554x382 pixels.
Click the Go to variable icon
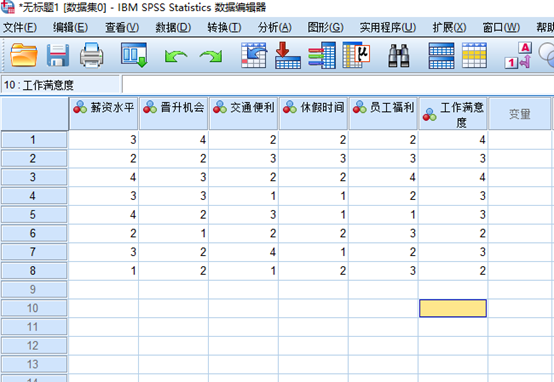[288, 55]
